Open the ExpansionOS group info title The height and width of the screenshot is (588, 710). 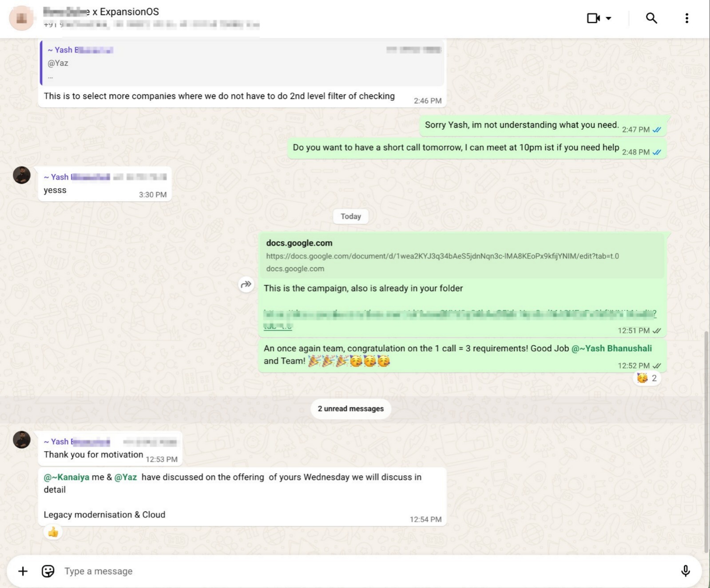pyautogui.click(x=101, y=12)
